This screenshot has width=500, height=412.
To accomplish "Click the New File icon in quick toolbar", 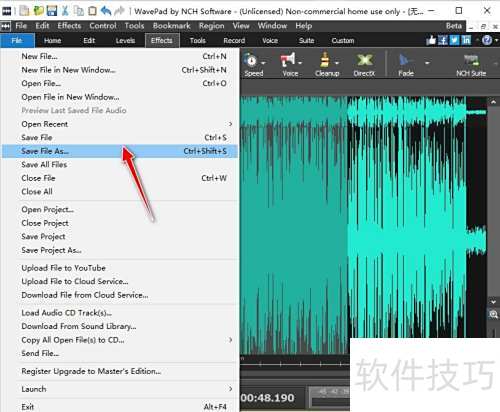I will pos(24,11).
